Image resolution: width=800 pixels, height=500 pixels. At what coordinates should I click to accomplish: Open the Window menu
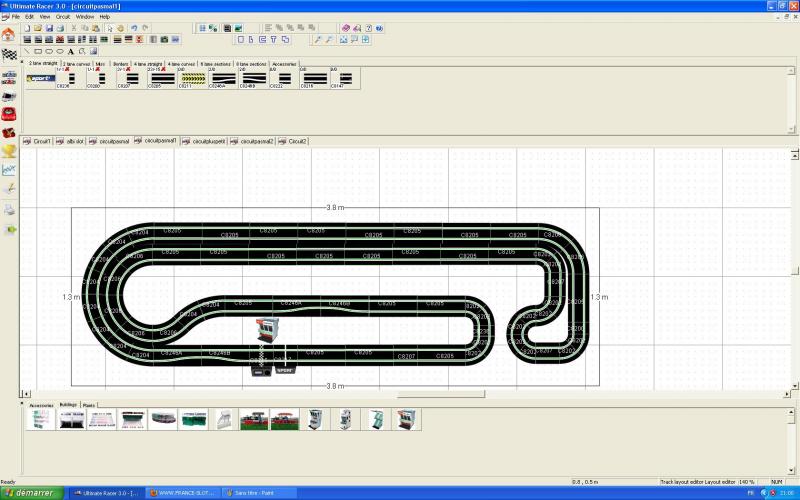85,17
